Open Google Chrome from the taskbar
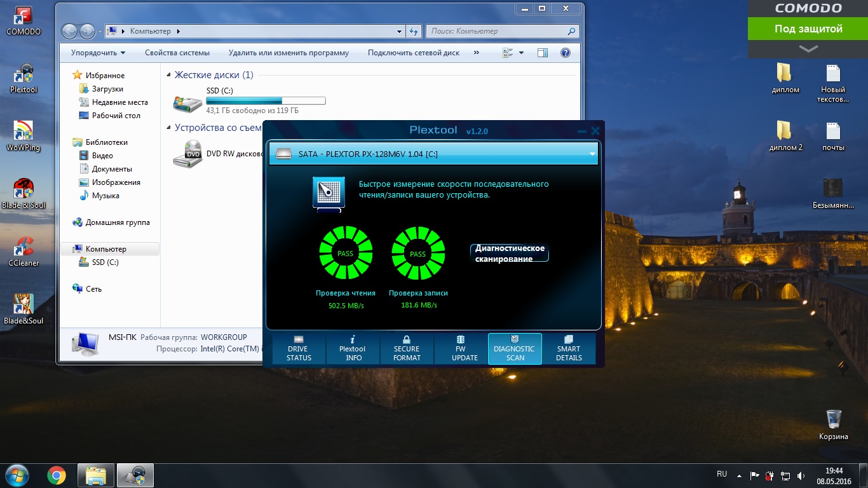This screenshot has width=868, height=488. pos(57,475)
